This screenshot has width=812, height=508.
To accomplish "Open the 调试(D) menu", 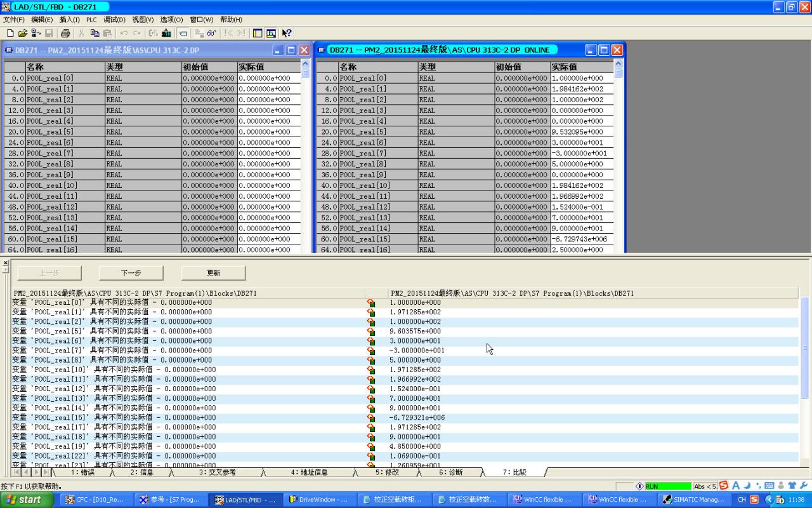I will 114,20.
